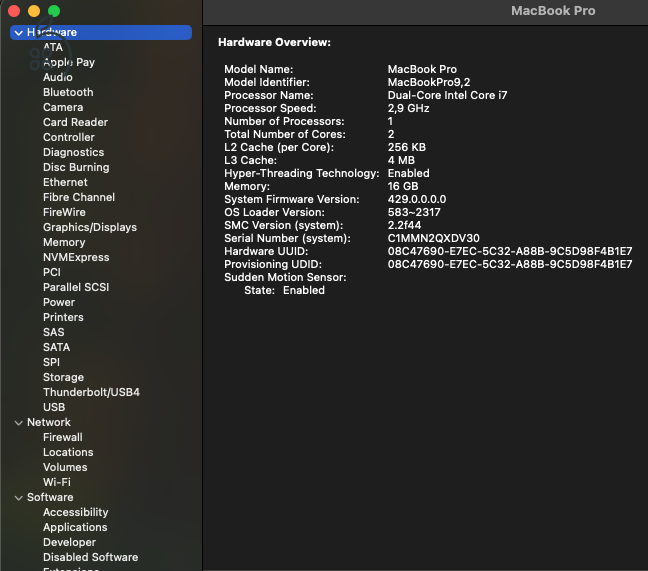Collapse the Software section chevron
This screenshot has height=571, width=648.
click(19, 498)
